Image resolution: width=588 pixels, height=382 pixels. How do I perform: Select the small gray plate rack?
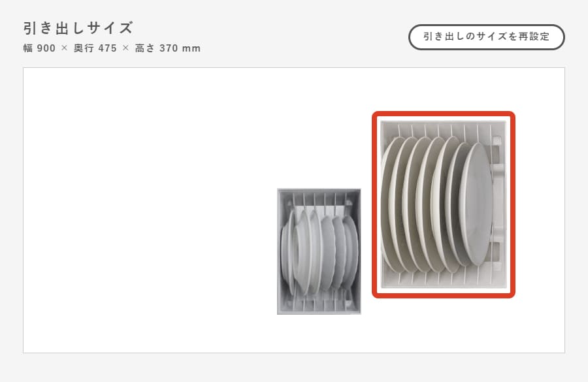[319, 251]
